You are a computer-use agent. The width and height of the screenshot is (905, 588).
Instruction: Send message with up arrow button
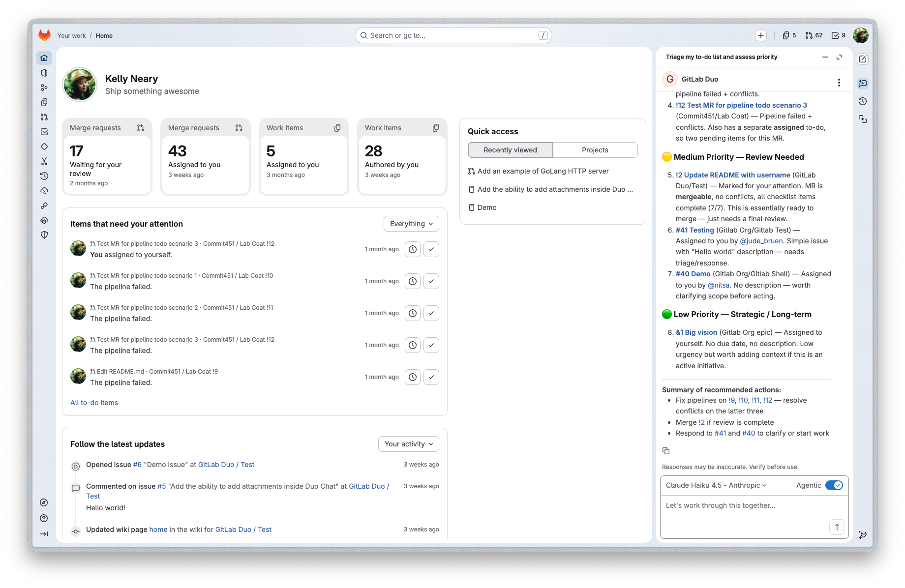coord(837,527)
